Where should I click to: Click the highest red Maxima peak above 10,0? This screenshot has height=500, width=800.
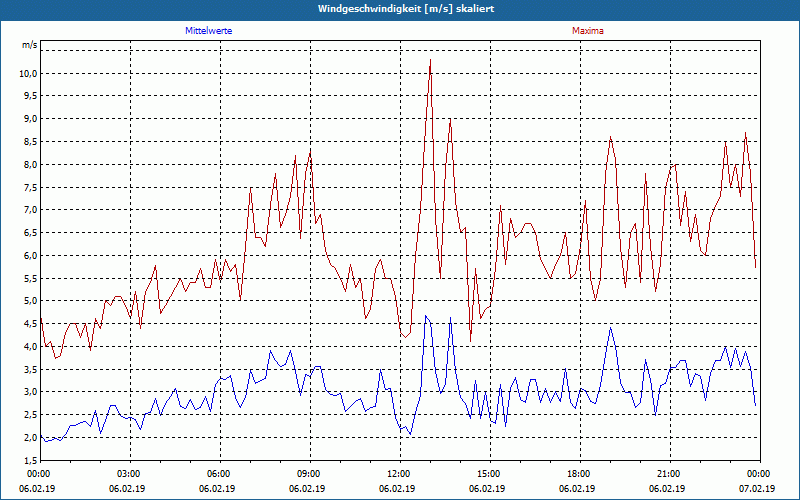pyautogui.click(x=430, y=60)
